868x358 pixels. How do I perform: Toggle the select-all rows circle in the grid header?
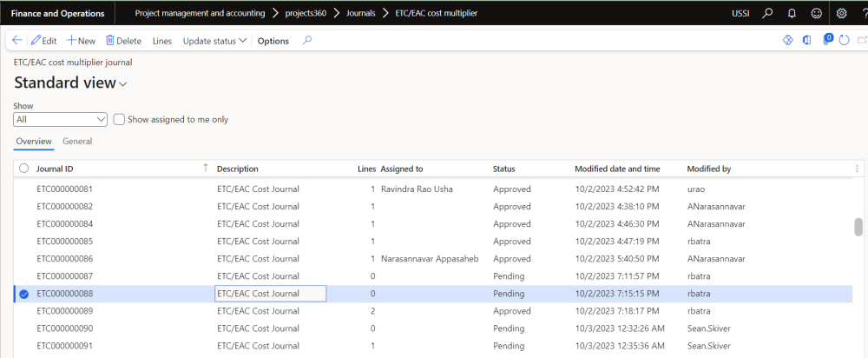[x=23, y=169]
